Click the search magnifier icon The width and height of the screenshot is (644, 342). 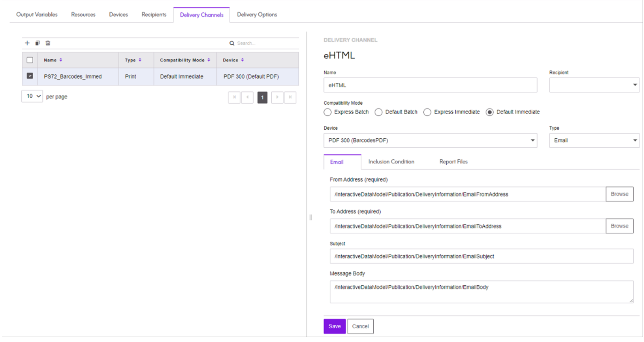coord(232,43)
